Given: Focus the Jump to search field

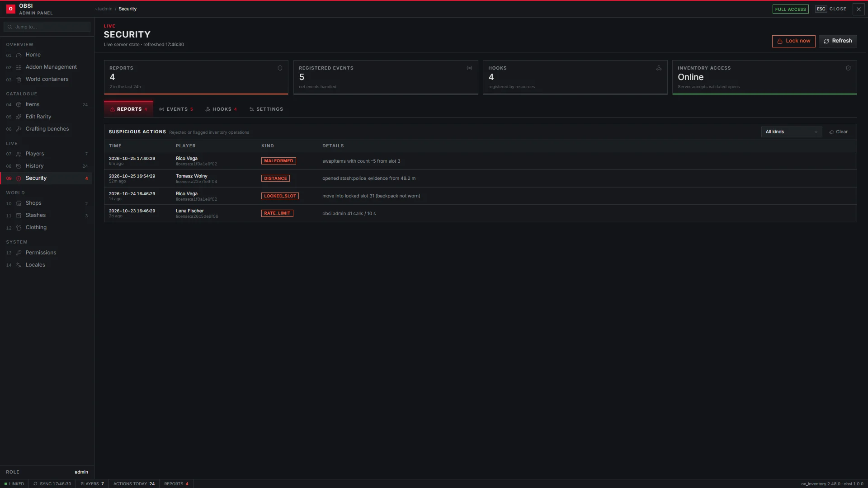Looking at the screenshot, I should tap(47, 27).
